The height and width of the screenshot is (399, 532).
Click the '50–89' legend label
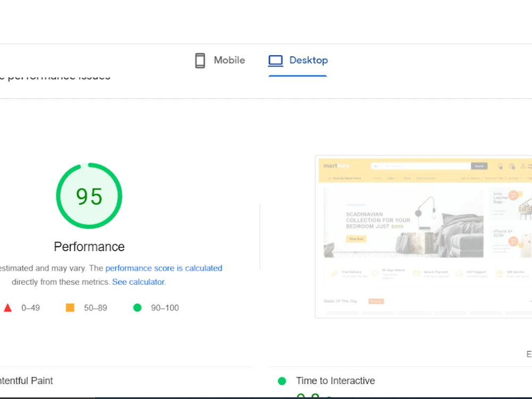96,307
